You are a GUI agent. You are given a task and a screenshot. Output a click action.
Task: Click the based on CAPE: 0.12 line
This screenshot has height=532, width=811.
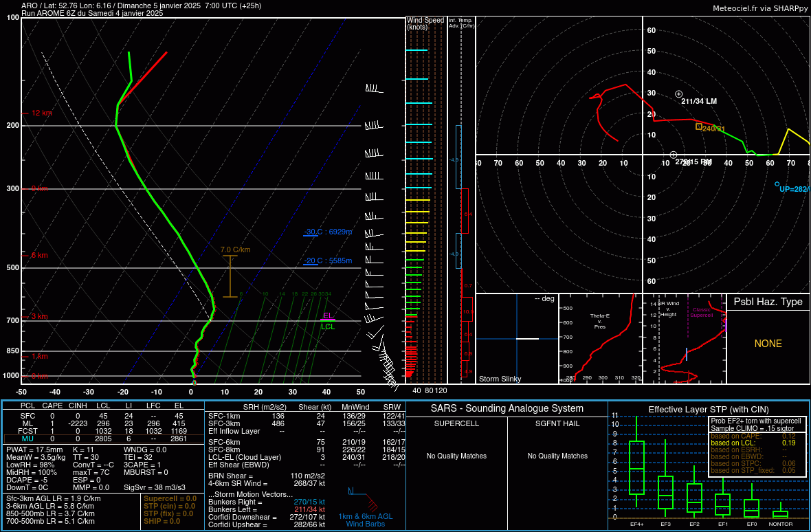click(753, 436)
